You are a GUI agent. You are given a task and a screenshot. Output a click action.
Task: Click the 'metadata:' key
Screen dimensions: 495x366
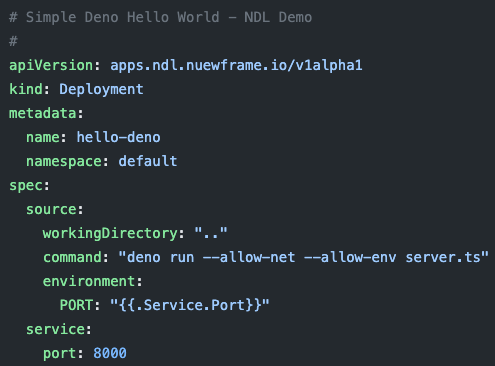click(46, 113)
